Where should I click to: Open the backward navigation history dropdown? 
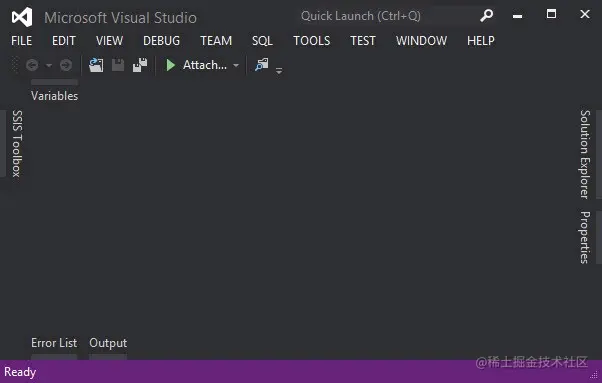(49, 66)
